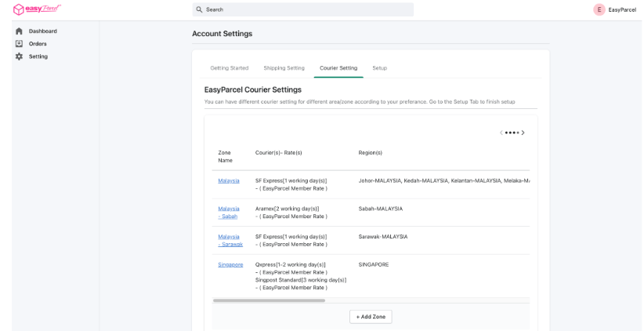Open the Singapore zone link
This screenshot has height=331, width=644.
point(230,264)
